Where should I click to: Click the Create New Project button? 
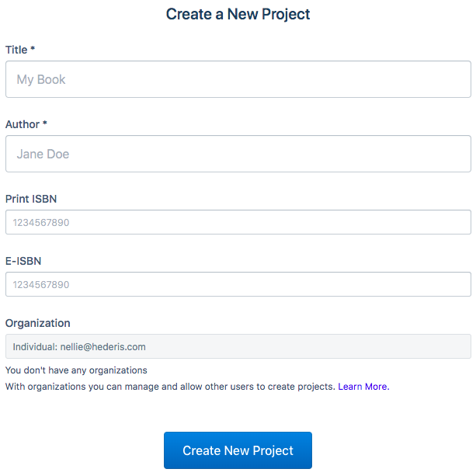238,450
